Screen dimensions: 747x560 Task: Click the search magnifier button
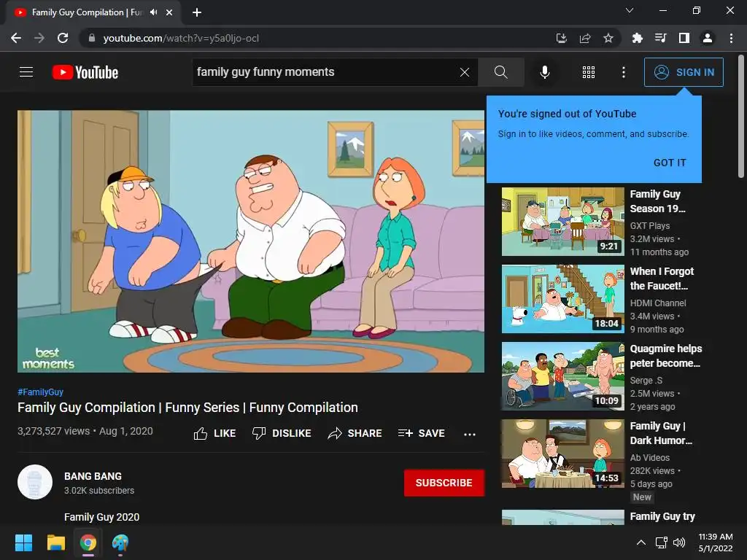[x=500, y=72]
